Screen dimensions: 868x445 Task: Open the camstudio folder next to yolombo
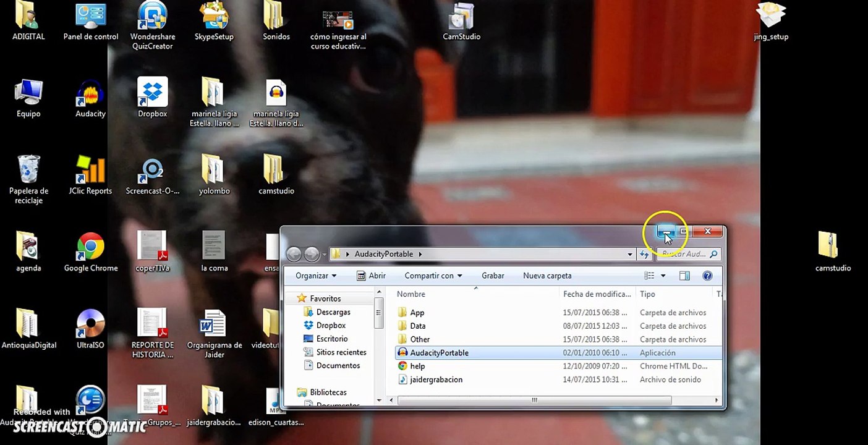click(x=276, y=176)
